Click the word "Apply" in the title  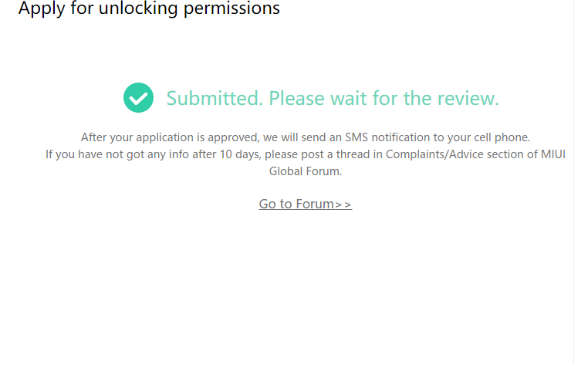point(39,9)
